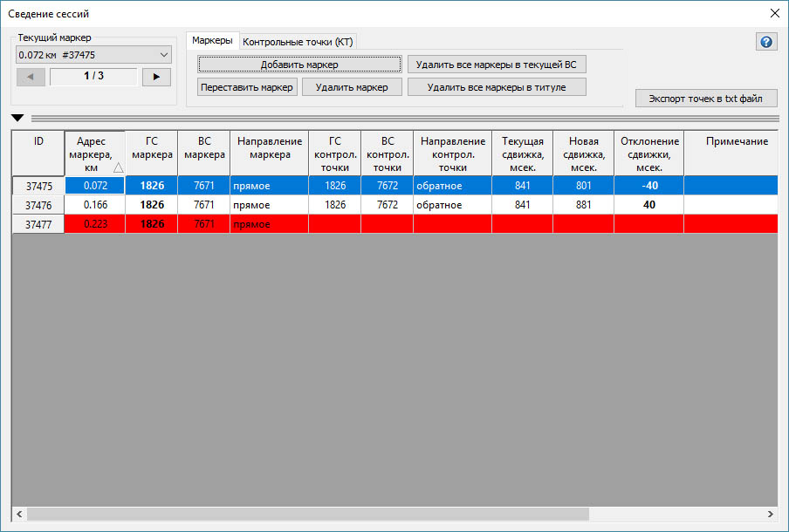Export points via Экспорт точек в txt файл
This screenshot has height=532, width=789.
pyautogui.click(x=706, y=99)
